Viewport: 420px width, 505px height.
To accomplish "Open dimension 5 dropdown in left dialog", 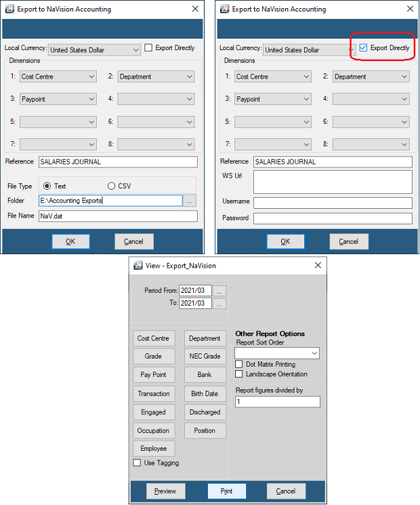I will 58,122.
